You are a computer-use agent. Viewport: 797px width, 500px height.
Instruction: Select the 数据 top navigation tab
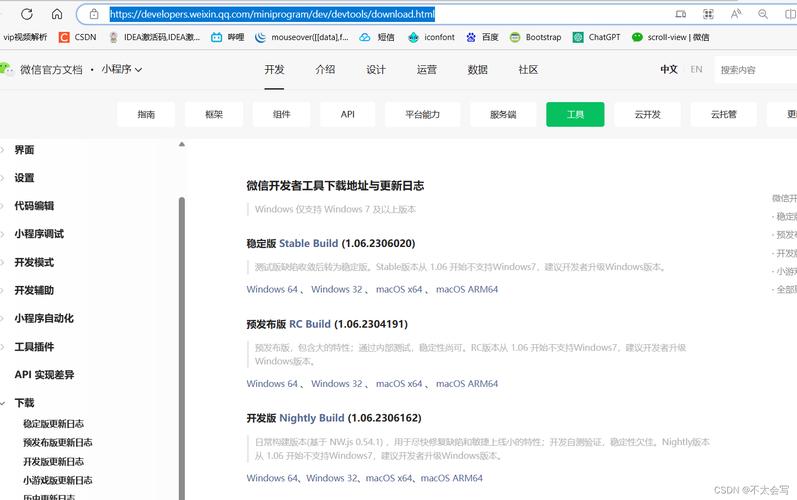point(477,70)
